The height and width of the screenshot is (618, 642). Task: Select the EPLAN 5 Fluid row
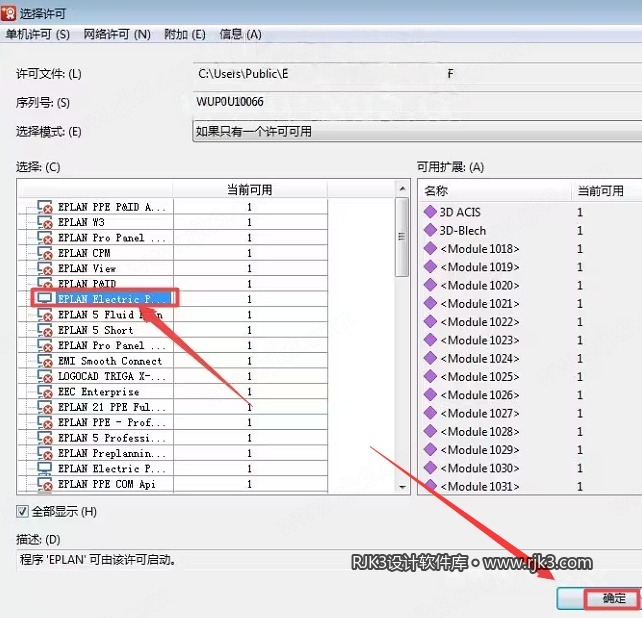[173, 315]
